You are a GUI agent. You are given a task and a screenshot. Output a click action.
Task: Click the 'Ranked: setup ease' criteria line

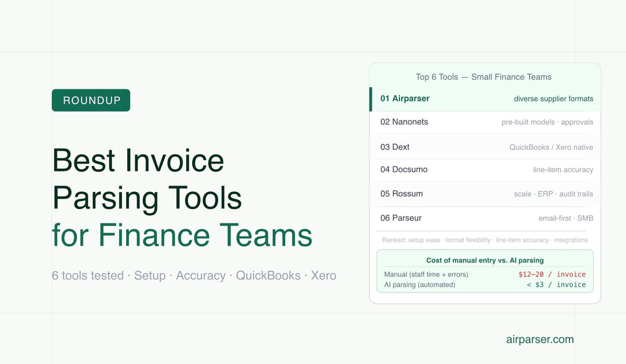pos(485,240)
